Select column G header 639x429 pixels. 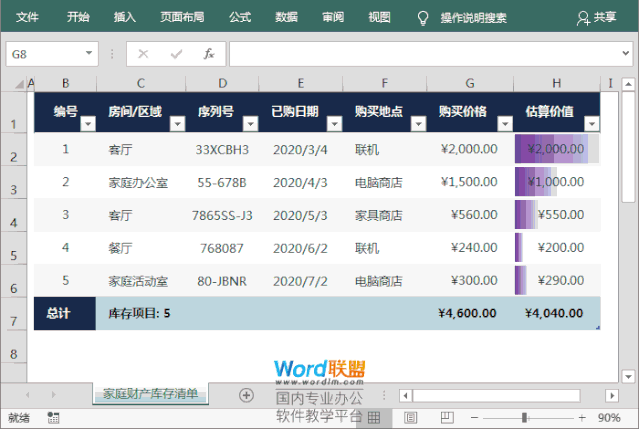pos(470,84)
